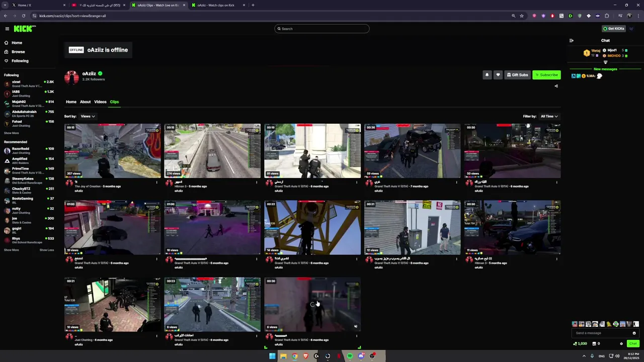
Task: Expand the chat leaderboard arrow
Action: 605,62
